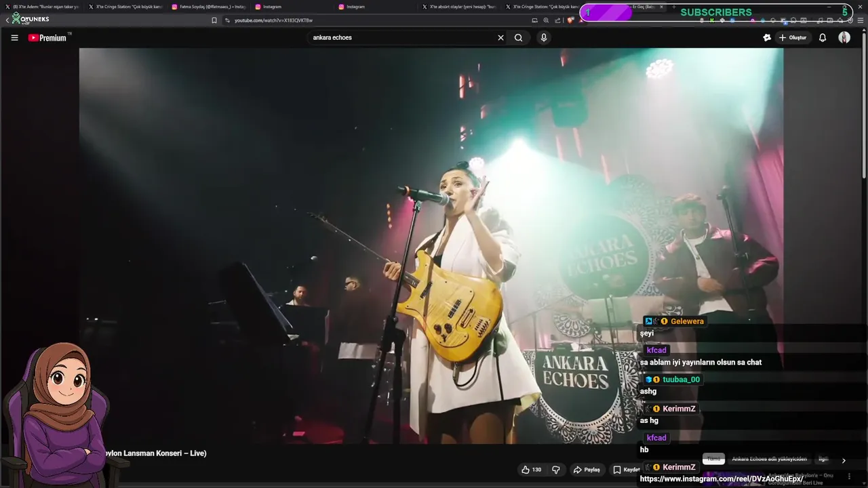
Task: Click browser back arrow
Action: pyautogui.click(x=7, y=20)
